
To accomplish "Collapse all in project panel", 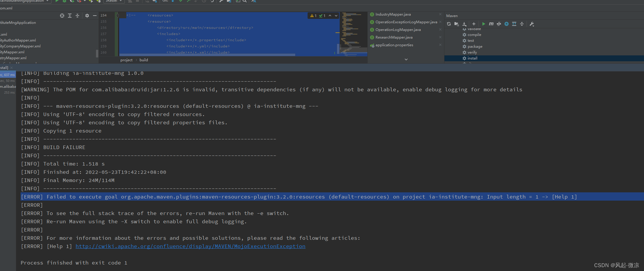I will [x=77, y=16].
